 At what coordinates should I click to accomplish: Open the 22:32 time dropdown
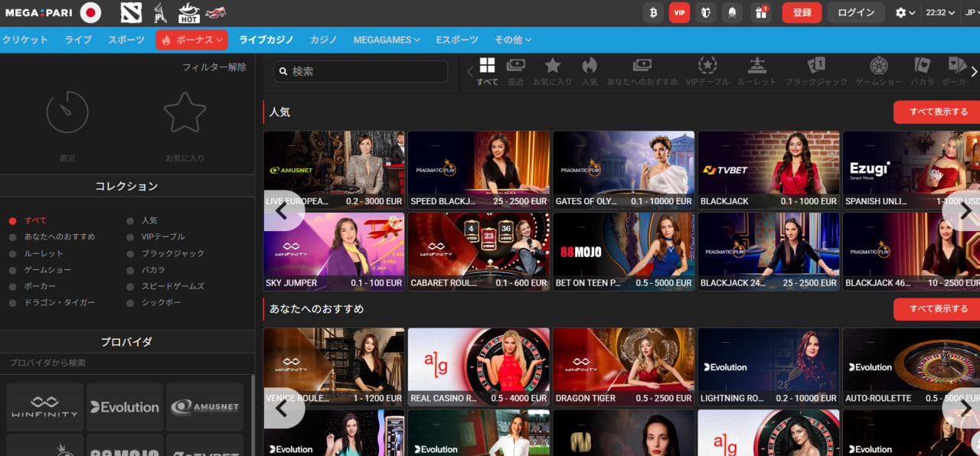pos(941,12)
